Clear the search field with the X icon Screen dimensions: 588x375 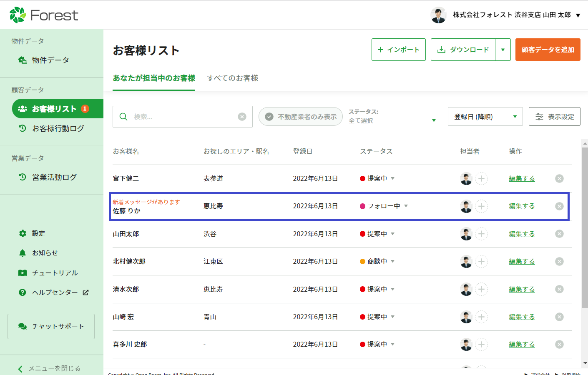pos(242,117)
